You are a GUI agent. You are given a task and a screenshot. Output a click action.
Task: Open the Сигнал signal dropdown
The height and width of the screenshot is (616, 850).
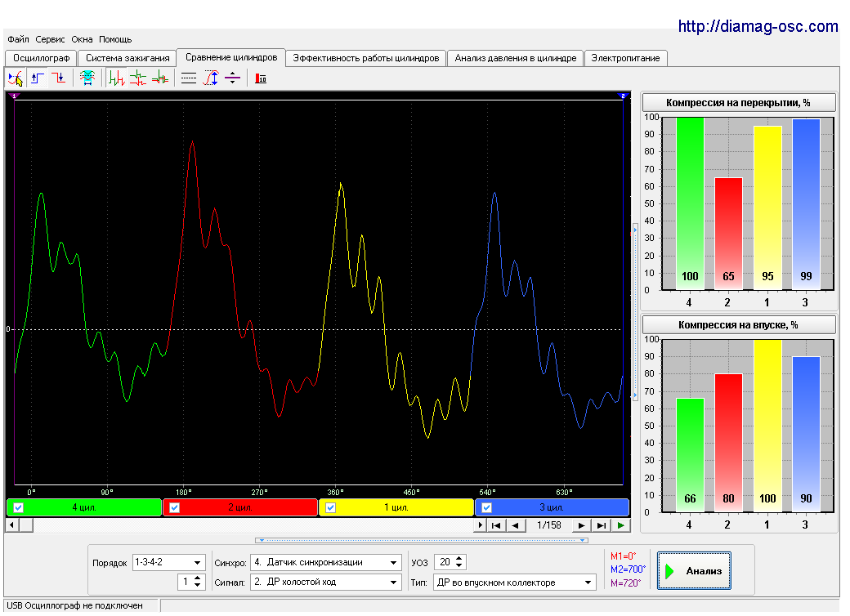[x=394, y=583]
